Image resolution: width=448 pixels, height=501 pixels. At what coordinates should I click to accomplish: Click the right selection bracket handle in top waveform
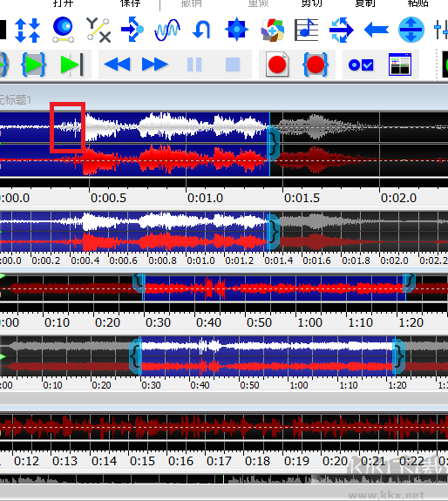pos(273,142)
